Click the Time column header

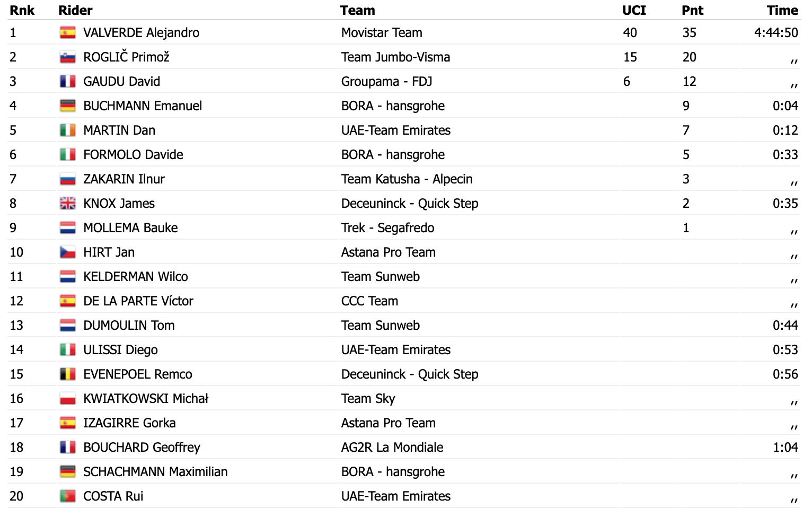click(782, 10)
